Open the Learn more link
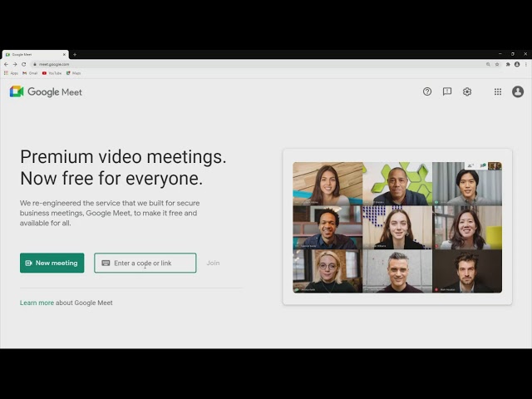 pos(37,303)
